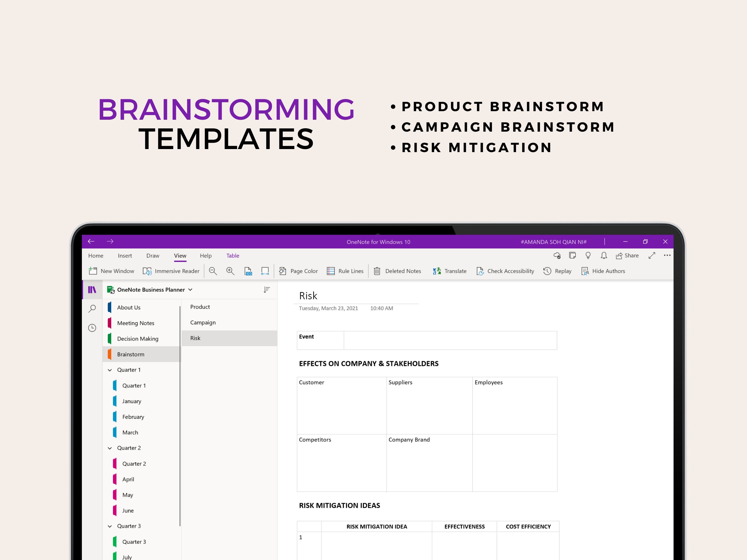Run Check Accessibility
This screenshot has width=747, height=560.
(x=505, y=271)
